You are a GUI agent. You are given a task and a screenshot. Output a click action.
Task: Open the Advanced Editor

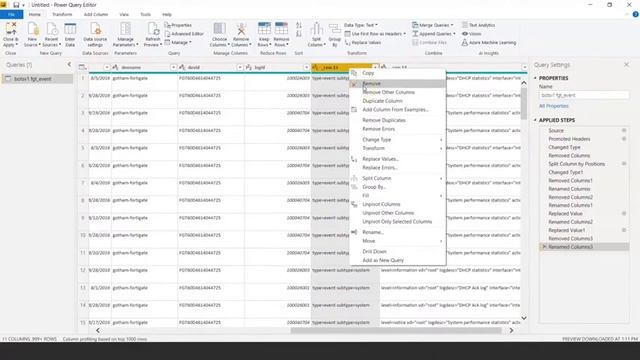coord(184,33)
